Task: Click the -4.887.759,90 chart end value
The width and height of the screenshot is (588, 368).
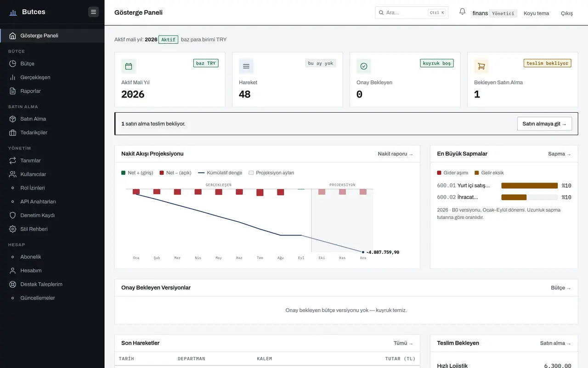Action: point(383,253)
